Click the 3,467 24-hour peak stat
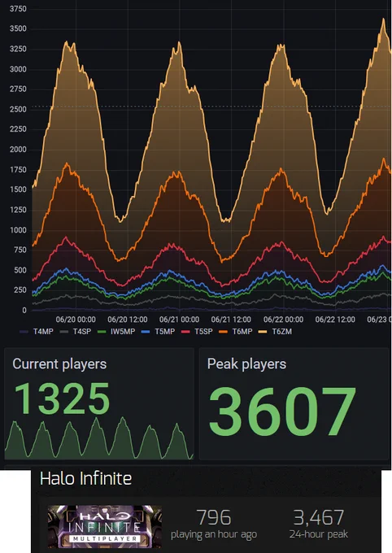 pyautogui.click(x=319, y=525)
